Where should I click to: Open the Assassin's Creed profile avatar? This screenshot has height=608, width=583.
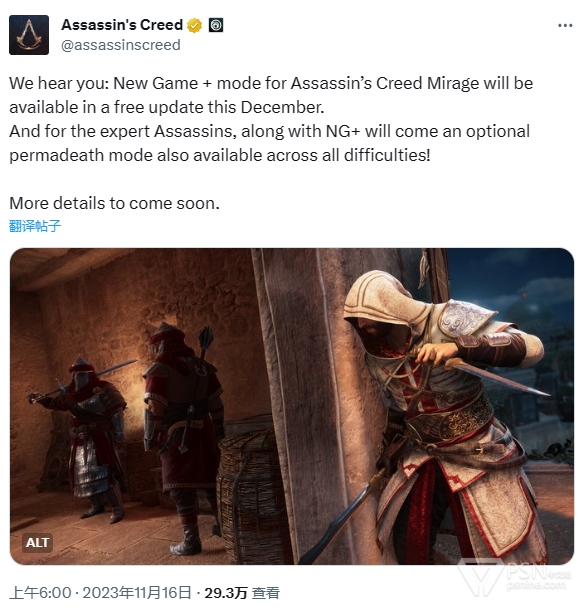pyautogui.click(x=29, y=35)
